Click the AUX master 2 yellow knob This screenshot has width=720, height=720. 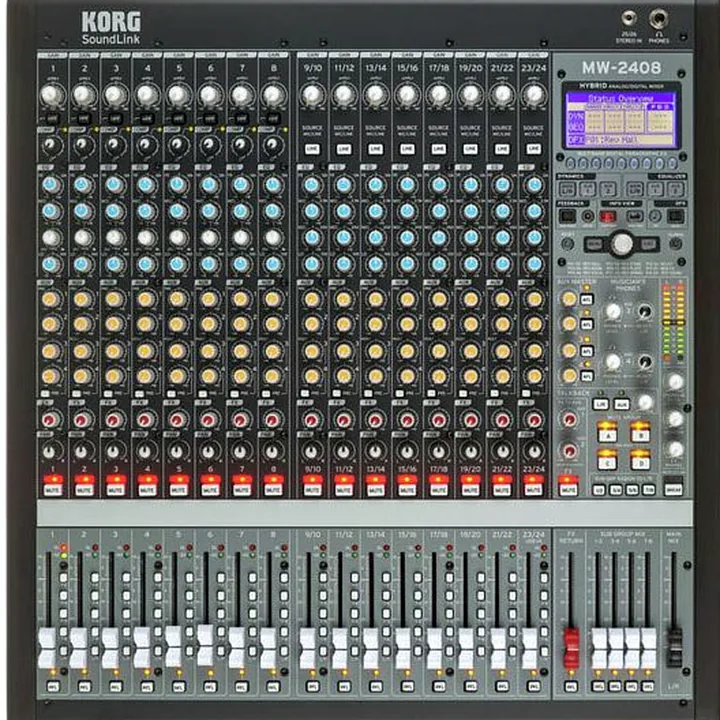569,324
